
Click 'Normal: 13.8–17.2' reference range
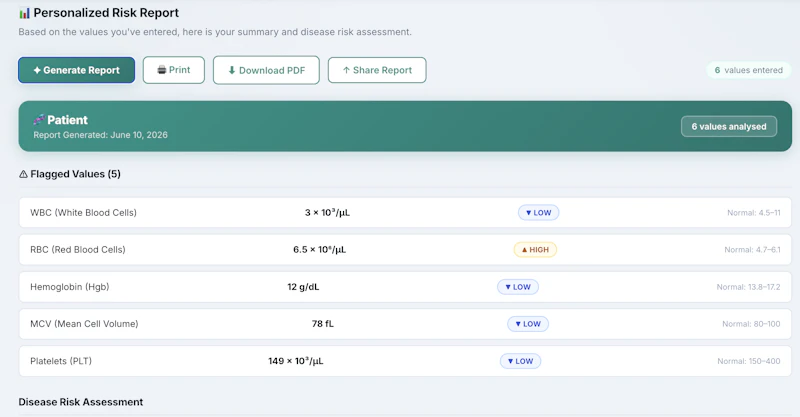(748, 287)
